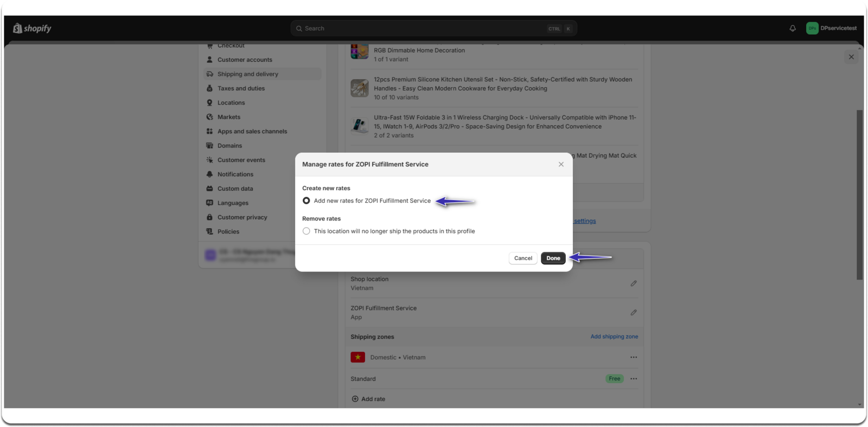Click '2 of 2 variants' text
The width and height of the screenshot is (868, 427).
[393, 135]
